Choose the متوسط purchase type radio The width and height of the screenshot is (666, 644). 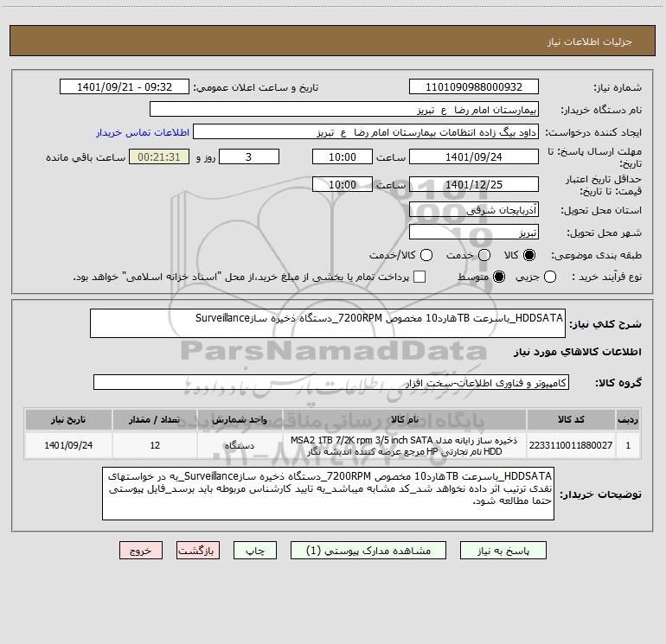[499, 277]
